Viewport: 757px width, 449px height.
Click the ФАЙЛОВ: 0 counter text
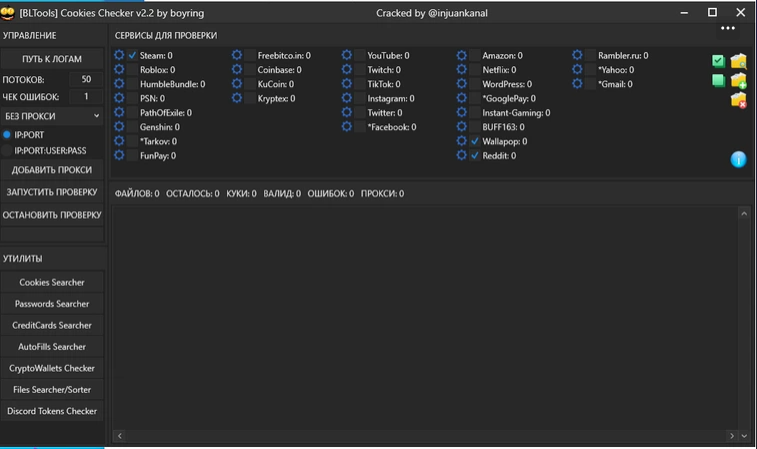coord(137,194)
